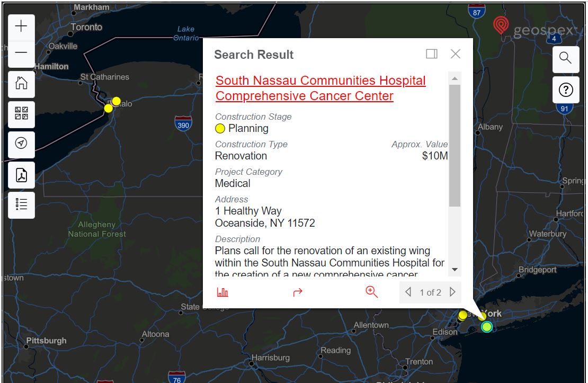
Task: Click the Albany city label
Action: tap(490, 127)
